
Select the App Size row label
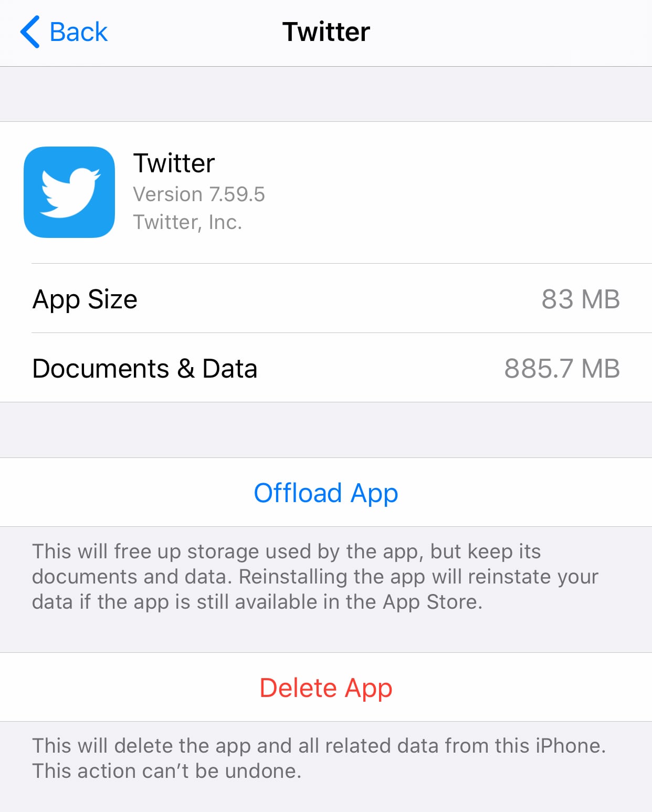point(85,299)
